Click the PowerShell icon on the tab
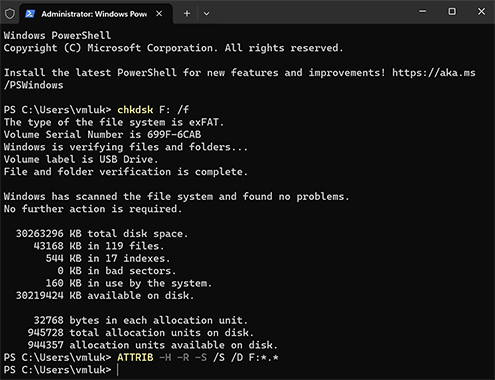Image resolution: width=495 pixels, height=380 pixels. (30, 14)
